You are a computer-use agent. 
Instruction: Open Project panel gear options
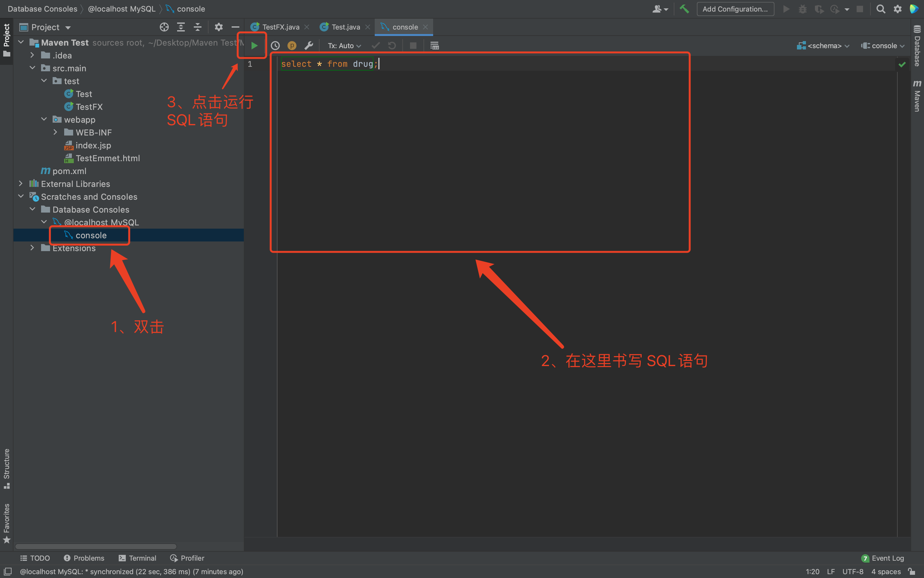click(x=218, y=27)
